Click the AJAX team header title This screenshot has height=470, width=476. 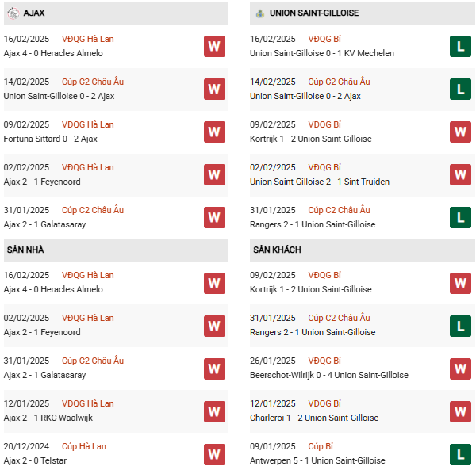pos(34,13)
